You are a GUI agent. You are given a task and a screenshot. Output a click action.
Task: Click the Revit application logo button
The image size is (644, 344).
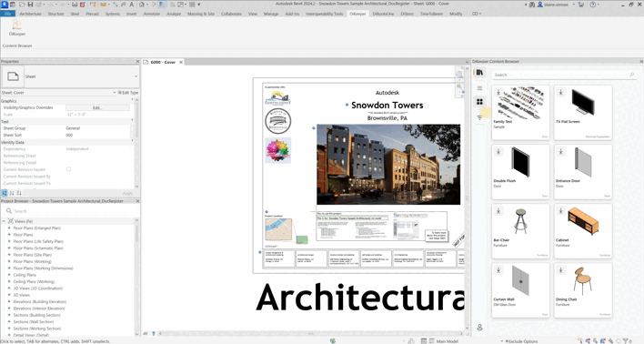pos(5,5)
